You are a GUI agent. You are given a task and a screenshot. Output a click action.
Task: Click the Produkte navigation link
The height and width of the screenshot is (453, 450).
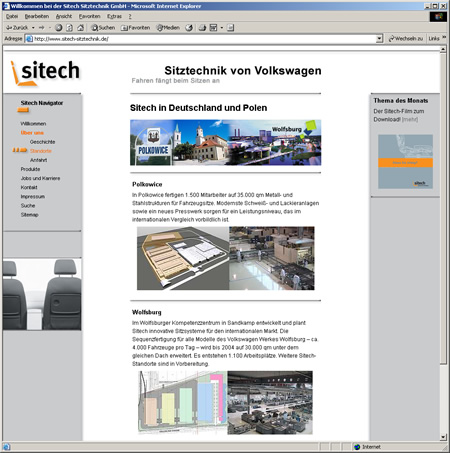30,169
